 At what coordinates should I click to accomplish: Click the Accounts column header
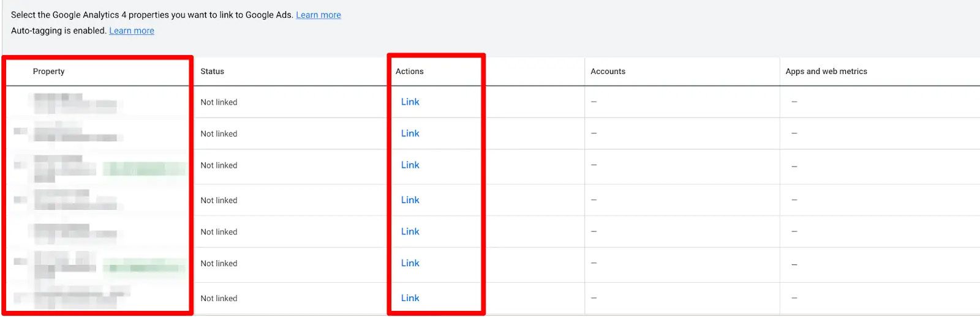(x=608, y=71)
